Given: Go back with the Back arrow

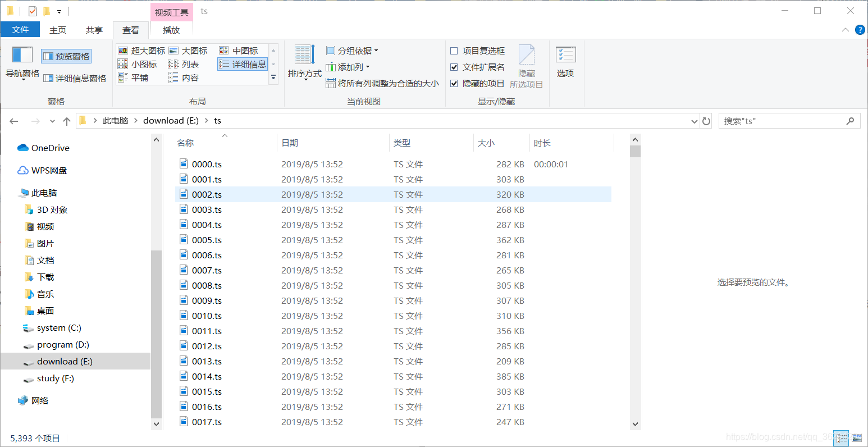Looking at the screenshot, I should pos(14,121).
